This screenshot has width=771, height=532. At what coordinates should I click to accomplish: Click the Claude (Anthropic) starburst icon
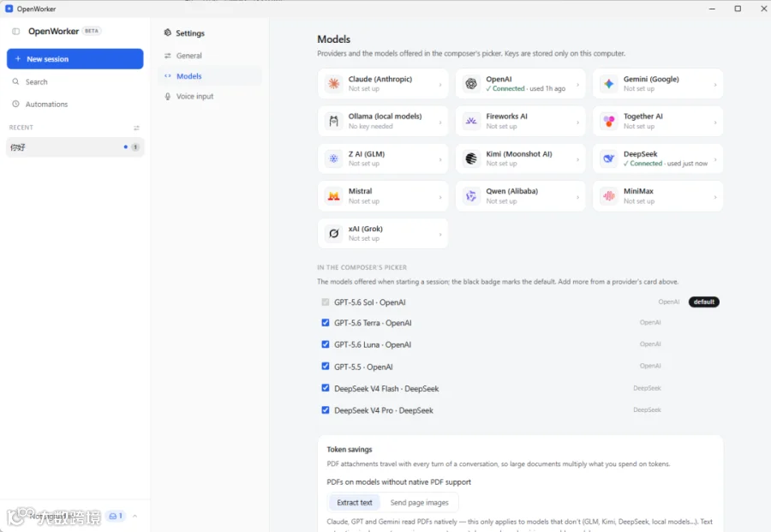point(334,84)
